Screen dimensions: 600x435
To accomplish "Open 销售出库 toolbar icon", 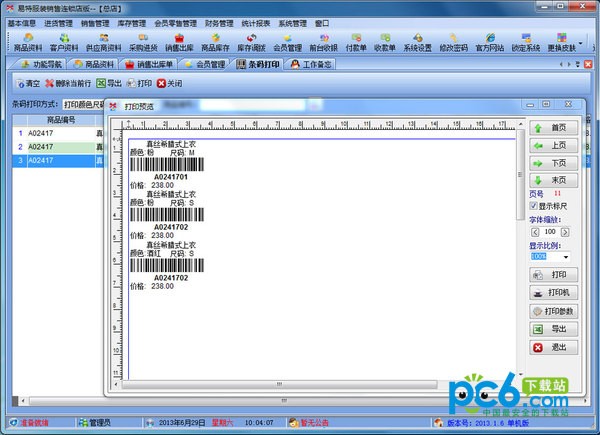I will click(x=179, y=42).
